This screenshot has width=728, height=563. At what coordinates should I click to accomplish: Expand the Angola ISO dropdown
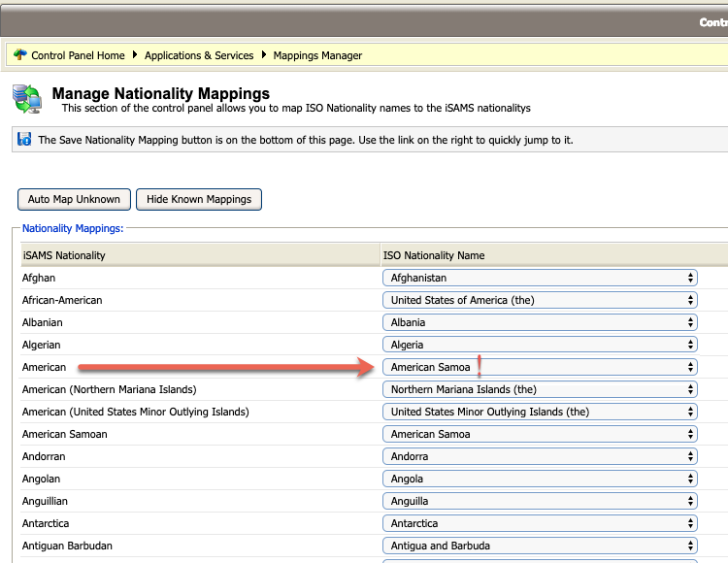point(540,479)
